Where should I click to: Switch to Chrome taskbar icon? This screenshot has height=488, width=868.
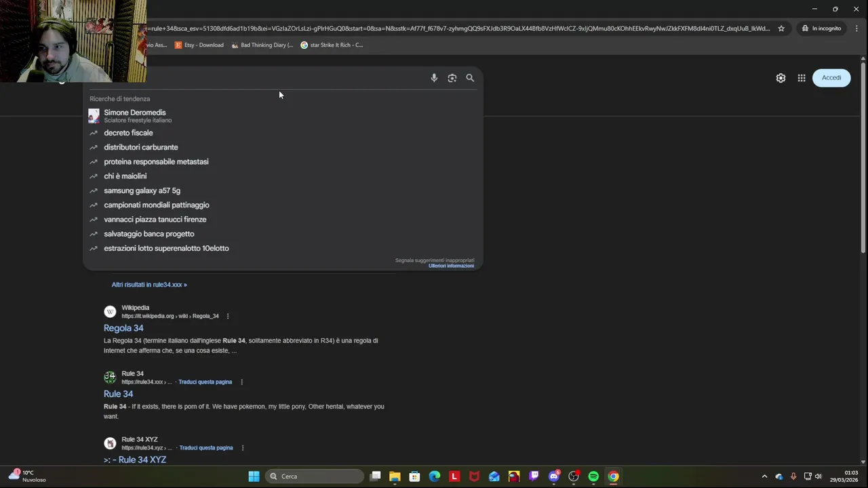point(613,476)
